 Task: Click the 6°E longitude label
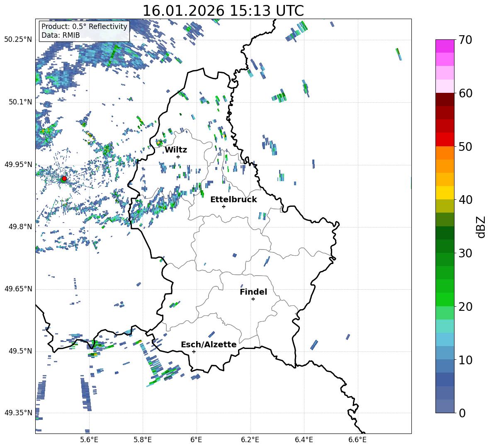pos(196,440)
